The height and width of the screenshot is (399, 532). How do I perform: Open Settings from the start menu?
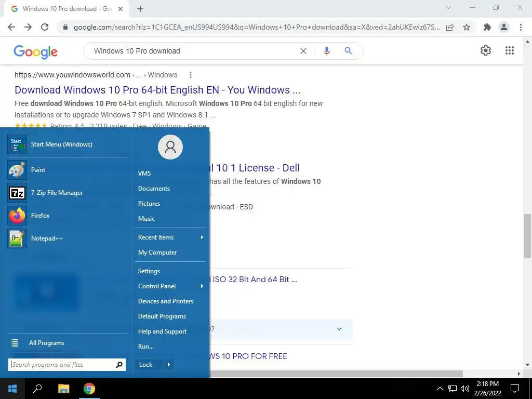170,271
